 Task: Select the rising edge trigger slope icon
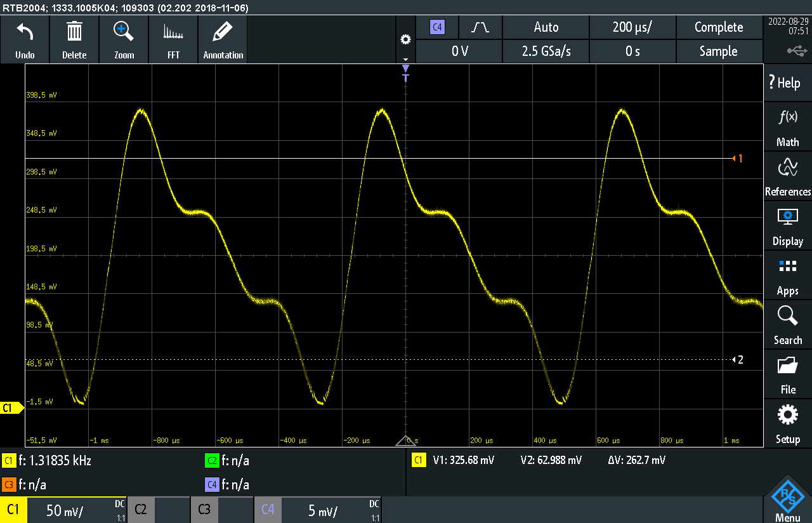tap(480, 27)
